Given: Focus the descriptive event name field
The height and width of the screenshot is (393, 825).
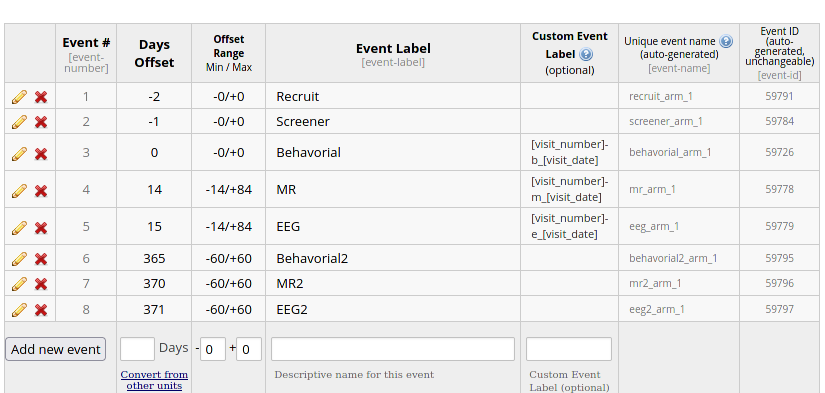Looking at the screenshot, I should coord(393,349).
